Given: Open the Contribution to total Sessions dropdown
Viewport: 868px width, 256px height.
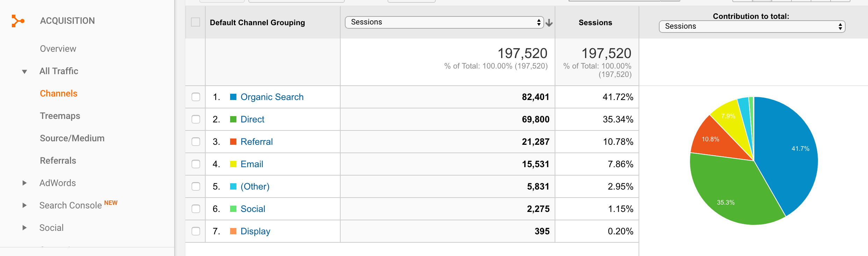Looking at the screenshot, I should 752,27.
